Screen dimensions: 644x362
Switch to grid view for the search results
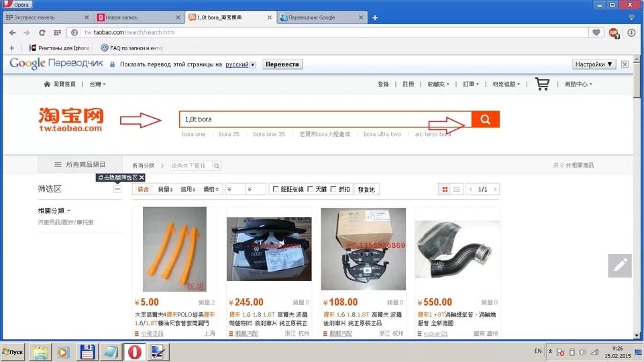point(445,189)
